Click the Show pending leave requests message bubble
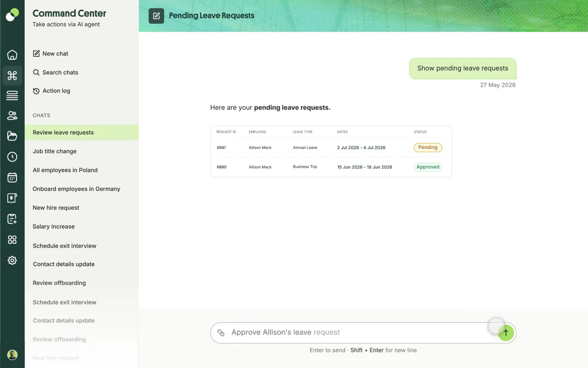Screen dimensions: 588x368 click(x=463, y=68)
